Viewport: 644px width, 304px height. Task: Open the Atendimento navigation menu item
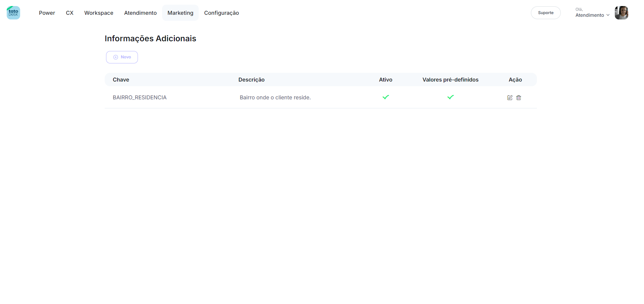click(x=140, y=13)
